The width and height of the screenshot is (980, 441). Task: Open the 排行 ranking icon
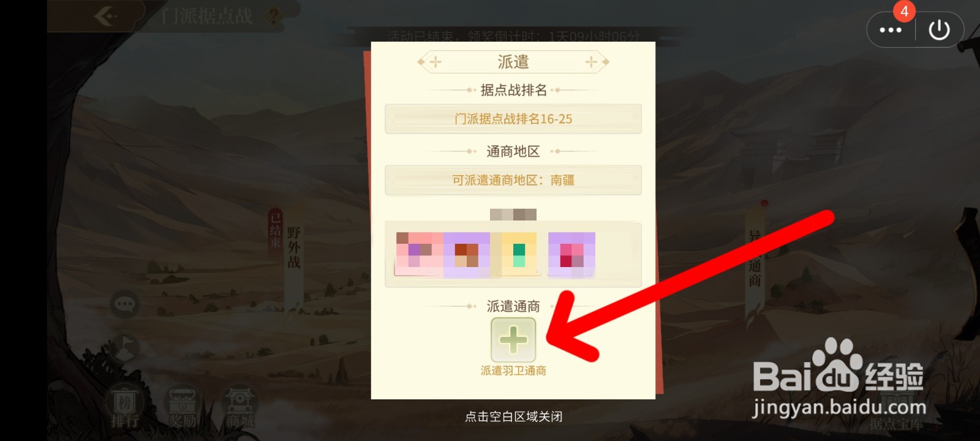click(124, 406)
